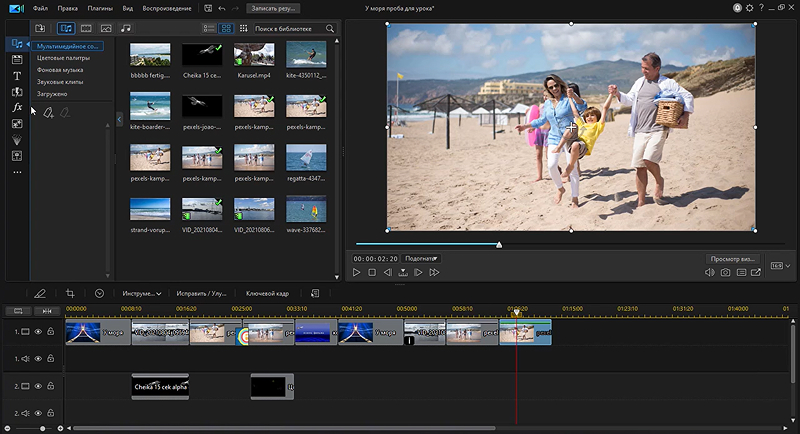The image size is (800, 434).
Task: Open the Файл menu
Action: 40,8
